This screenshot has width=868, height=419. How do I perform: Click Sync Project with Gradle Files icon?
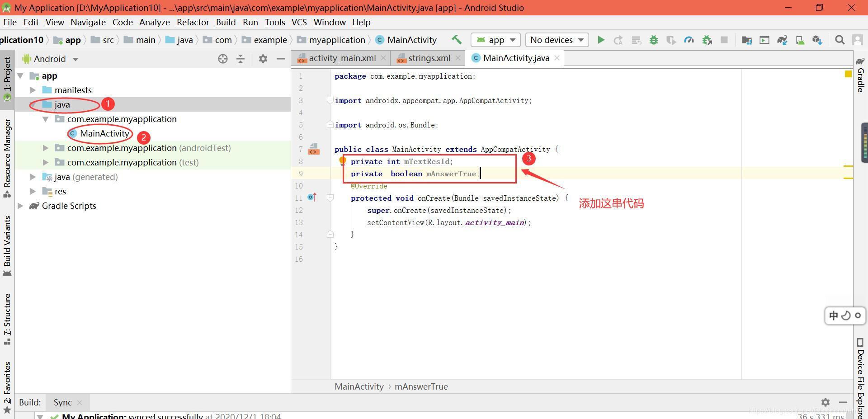[782, 40]
